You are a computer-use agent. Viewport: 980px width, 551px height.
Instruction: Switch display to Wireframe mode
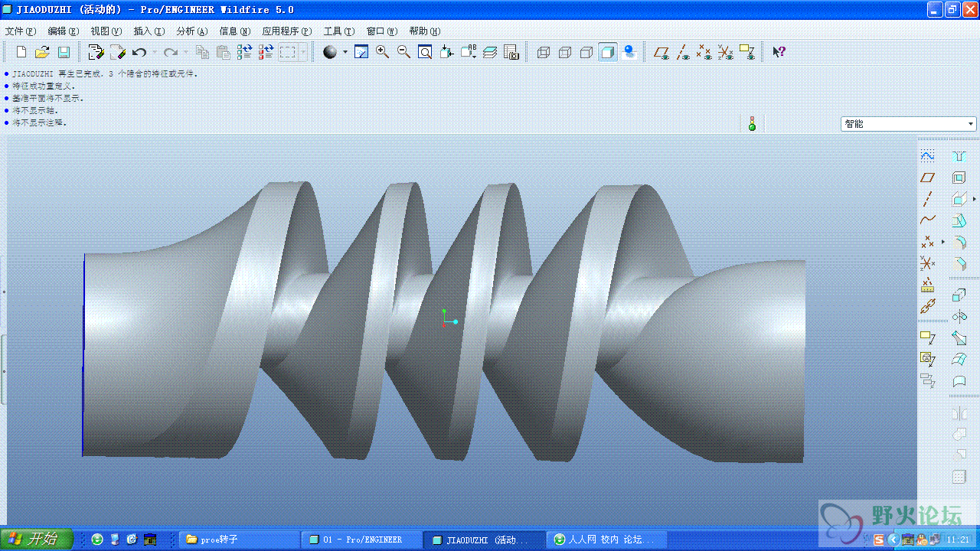[x=544, y=52]
